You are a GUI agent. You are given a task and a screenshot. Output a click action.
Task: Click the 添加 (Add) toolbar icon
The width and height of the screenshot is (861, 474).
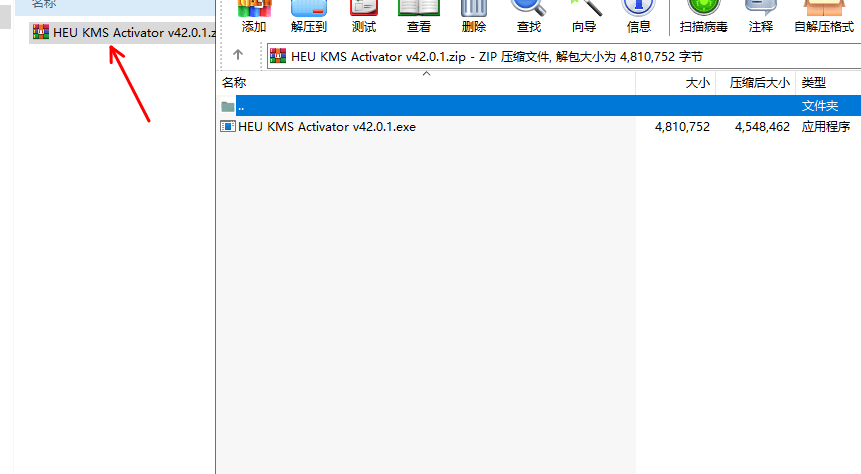[x=254, y=15]
